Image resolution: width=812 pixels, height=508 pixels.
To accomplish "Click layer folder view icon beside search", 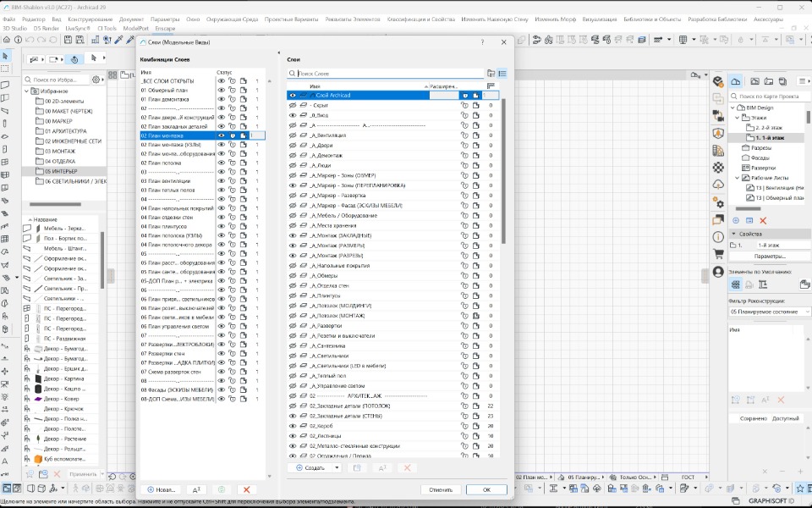I will pyautogui.click(x=491, y=74).
